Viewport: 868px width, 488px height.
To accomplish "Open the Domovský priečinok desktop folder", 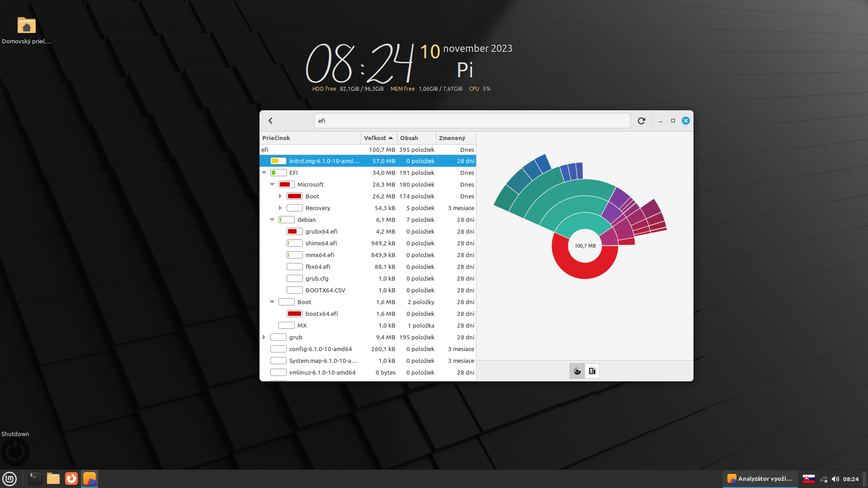I will tap(26, 26).
